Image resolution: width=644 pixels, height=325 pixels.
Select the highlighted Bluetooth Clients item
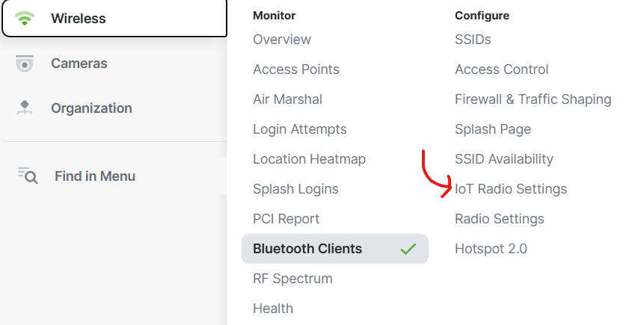(335, 249)
